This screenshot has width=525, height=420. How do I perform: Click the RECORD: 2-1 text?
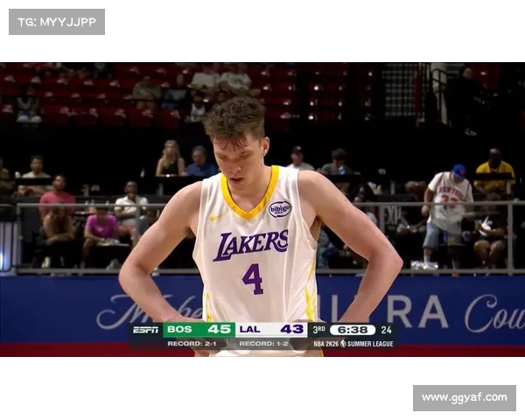(x=192, y=344)
